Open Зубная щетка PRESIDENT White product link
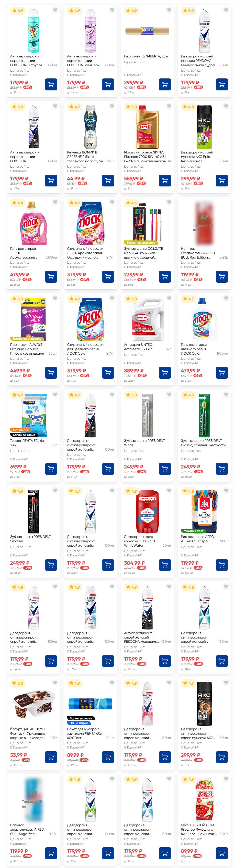The width and height of the screenshot is (236, 868). click(x=144, y=442)
